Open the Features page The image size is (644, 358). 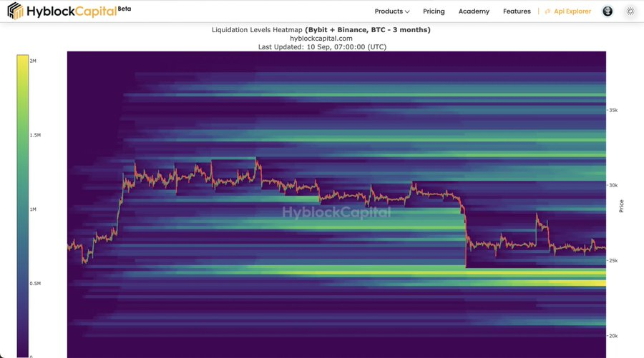(517, 11)
